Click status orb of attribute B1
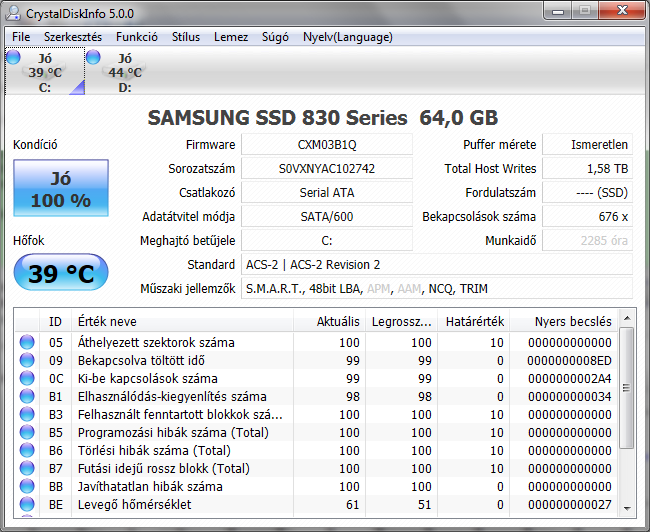 click(27, 396)
